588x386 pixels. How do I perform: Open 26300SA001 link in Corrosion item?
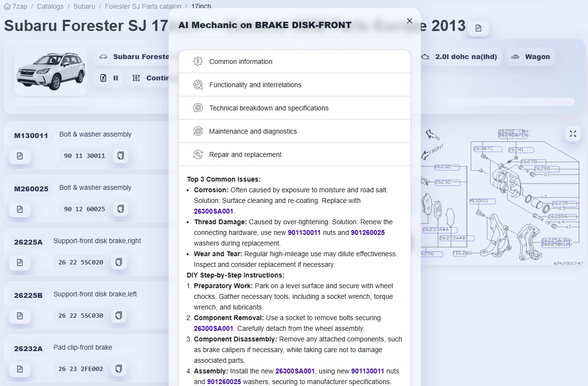[x=214, y=211]
